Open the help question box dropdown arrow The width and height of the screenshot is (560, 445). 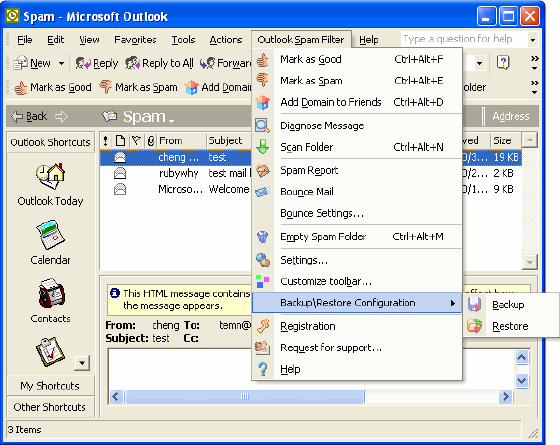532,40
